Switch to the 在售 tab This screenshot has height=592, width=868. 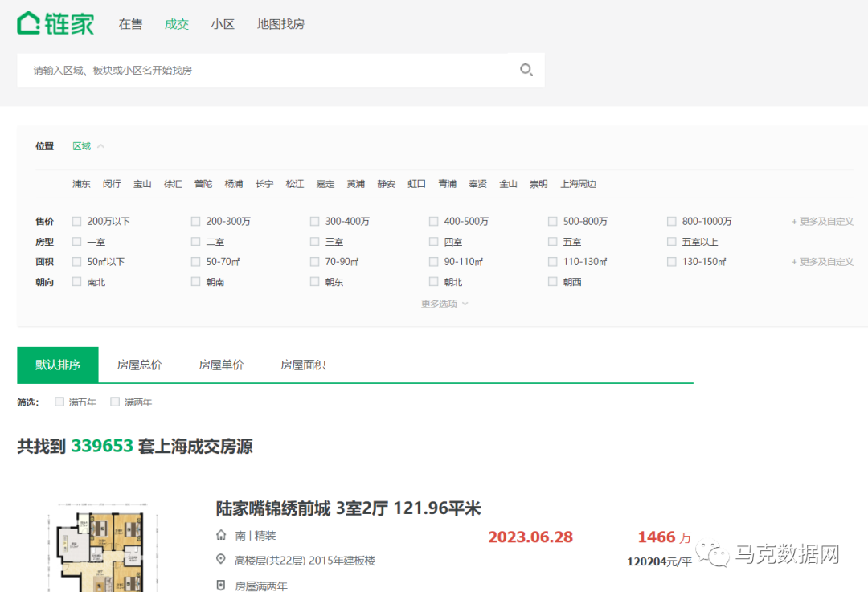point(130,24)
